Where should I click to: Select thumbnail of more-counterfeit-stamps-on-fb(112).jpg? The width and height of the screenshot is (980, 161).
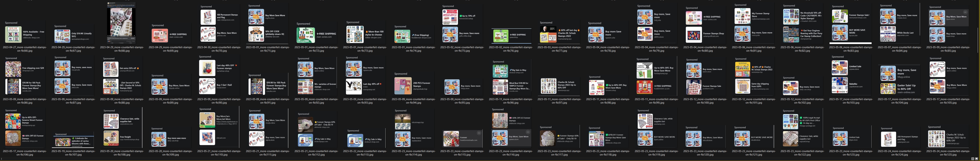[x=316, y=130]
